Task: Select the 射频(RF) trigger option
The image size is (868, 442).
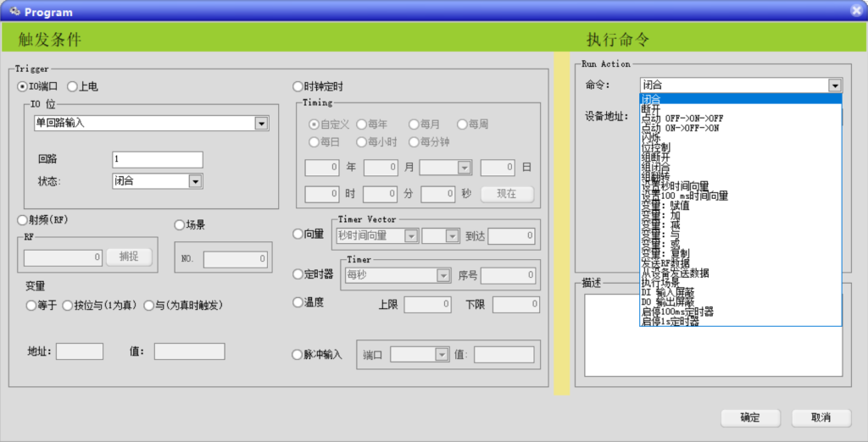Action: pos(23,220)
